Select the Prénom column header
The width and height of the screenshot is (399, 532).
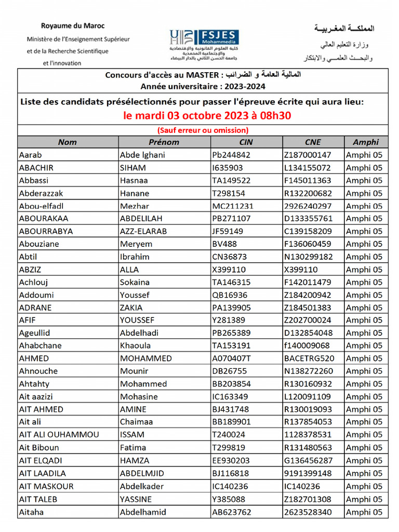click(x=164, y=142)
